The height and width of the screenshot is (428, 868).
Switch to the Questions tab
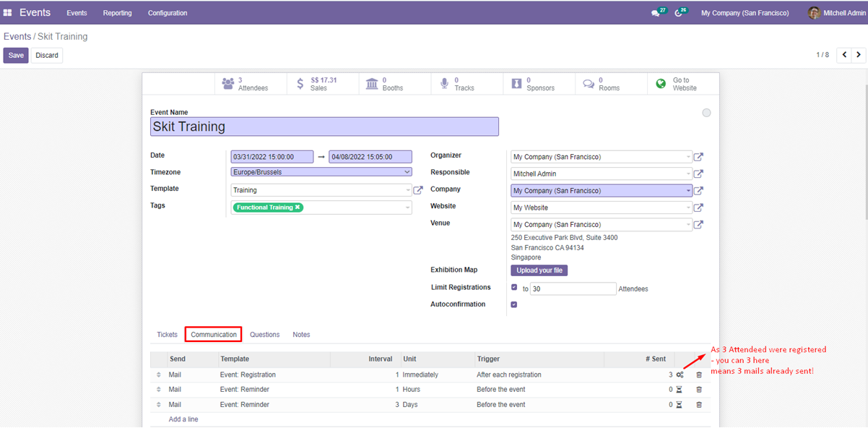tap(264, 335)
